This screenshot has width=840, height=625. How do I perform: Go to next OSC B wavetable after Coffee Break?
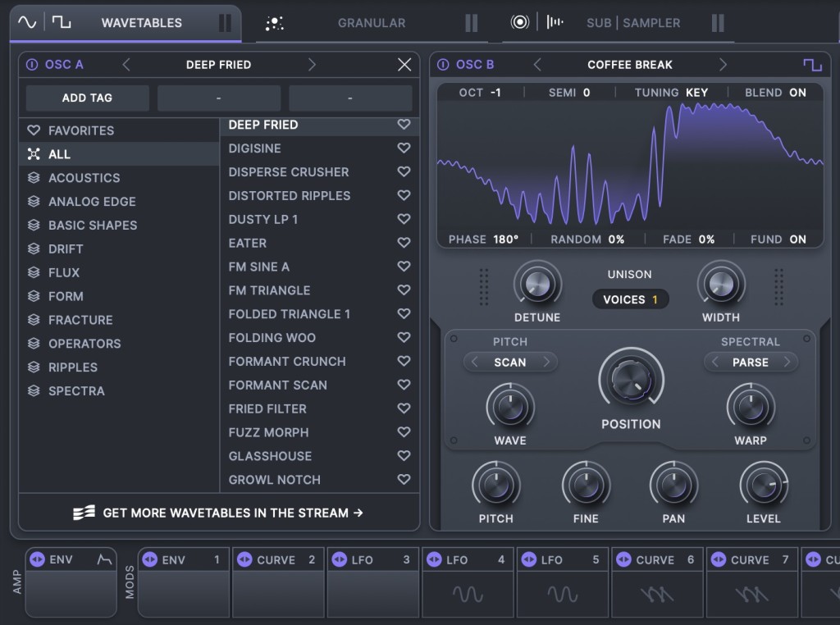coord(723,65)
